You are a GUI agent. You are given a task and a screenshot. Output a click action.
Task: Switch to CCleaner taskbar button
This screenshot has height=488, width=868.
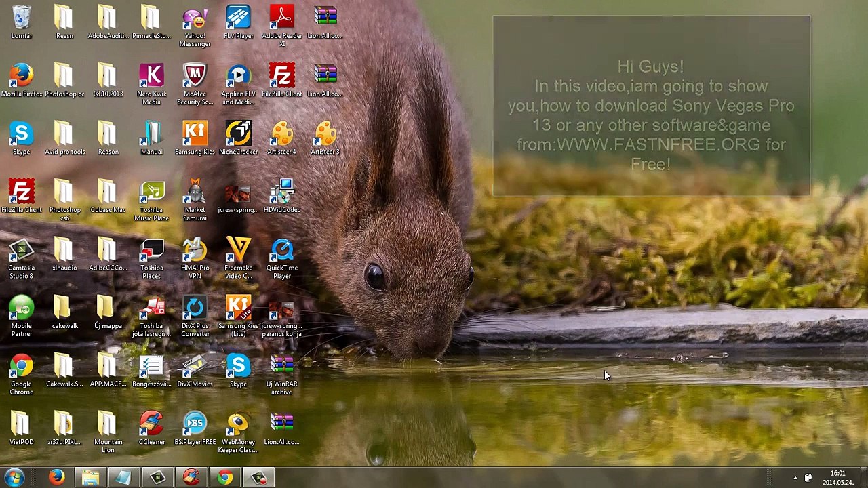coord(191,478)
